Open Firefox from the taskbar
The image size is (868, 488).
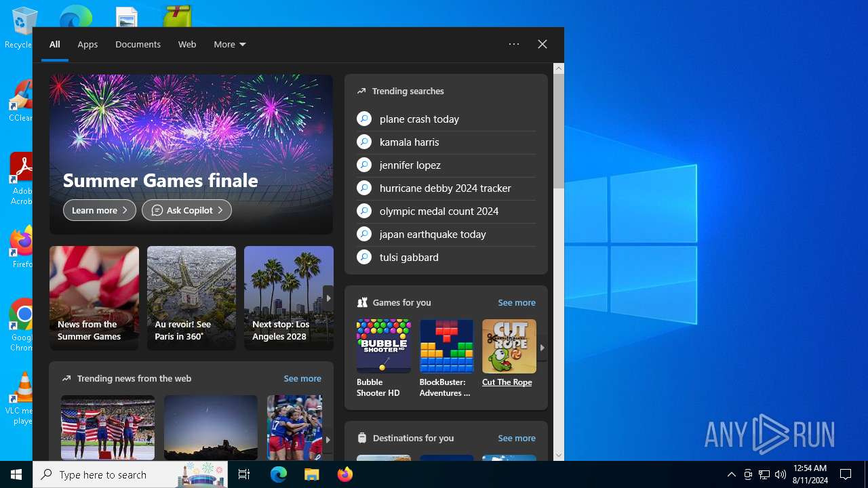(344, 474)
